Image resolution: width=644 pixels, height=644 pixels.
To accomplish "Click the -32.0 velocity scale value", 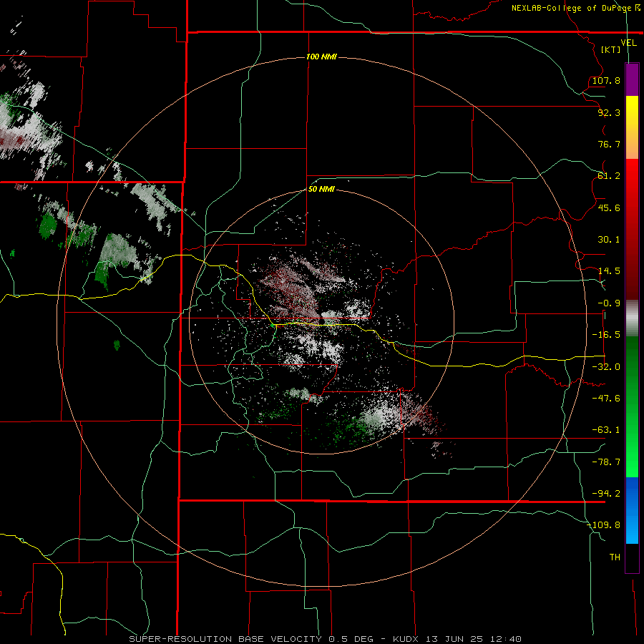I will pyautogui.click(x=606, y=367).
